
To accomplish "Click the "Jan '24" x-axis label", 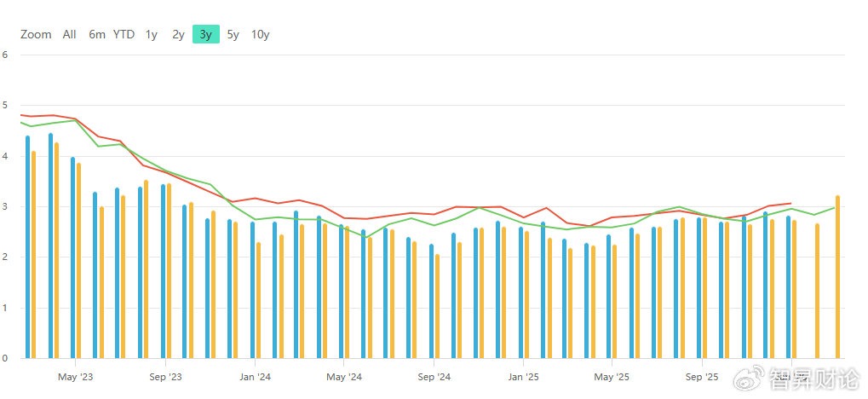I will pos(255,376).
